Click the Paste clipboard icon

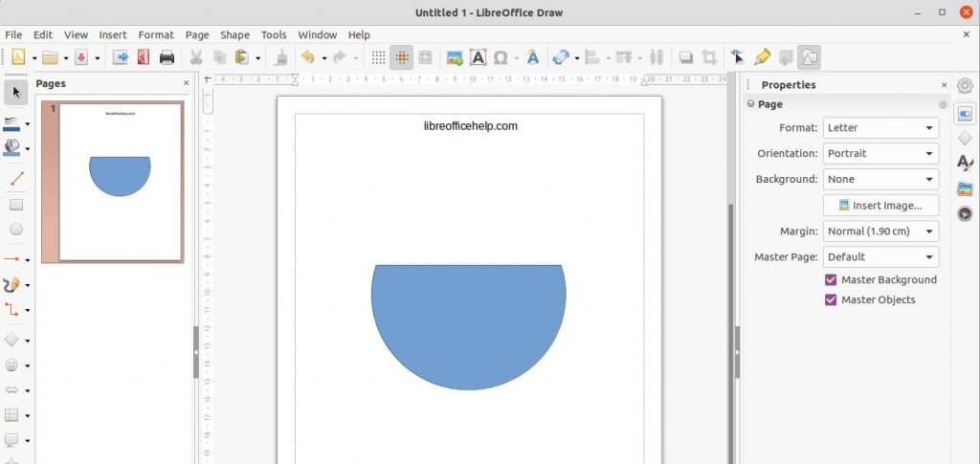[241, 57]
